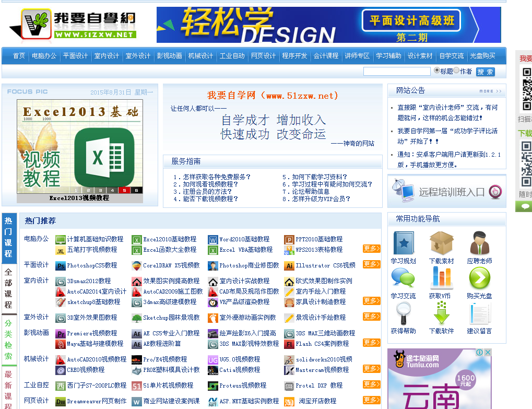Expand 更多 for 室外设计 courses
The image size is (532, 409).
point(372,317)
